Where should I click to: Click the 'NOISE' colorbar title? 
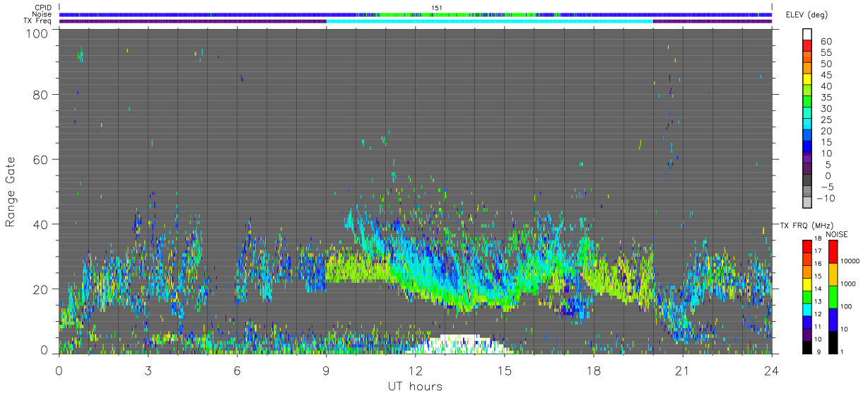click(836, 234)
